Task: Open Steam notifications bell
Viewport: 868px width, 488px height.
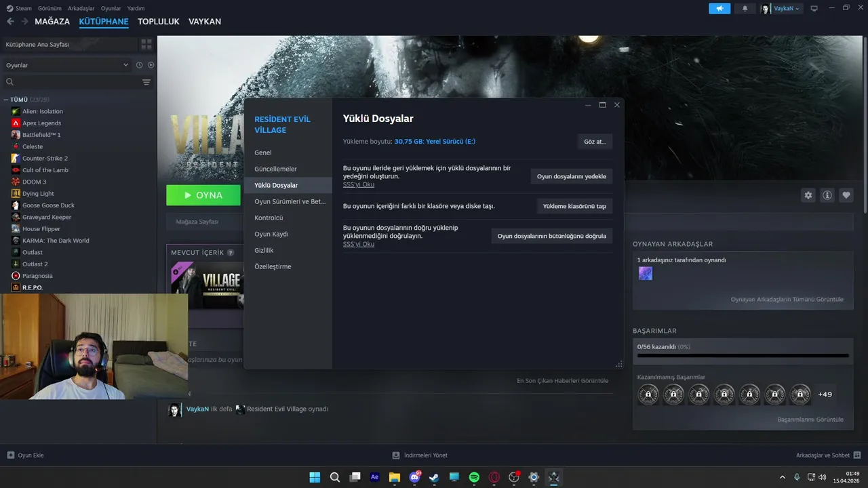Action: pos(745,8)
